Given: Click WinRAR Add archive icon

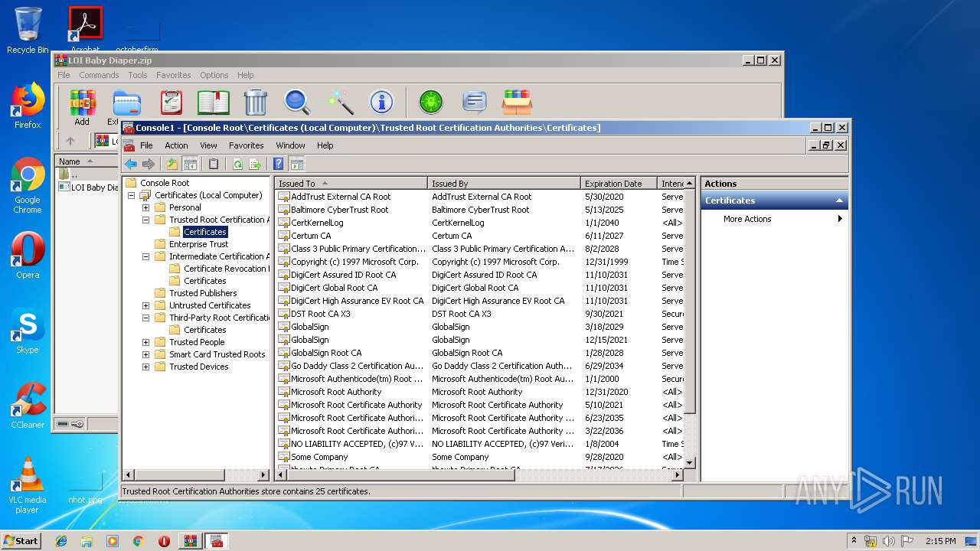Looking at the screenshot, I should pyautogui.click(x=82, y=107).
